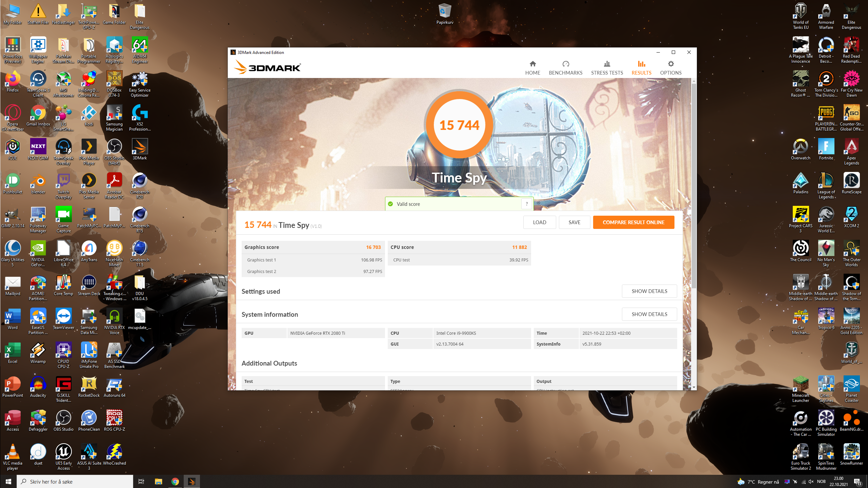Open TechPowerUp GPU-Z desktop icon
Screen dimensions: 868x488
[89, 16]
